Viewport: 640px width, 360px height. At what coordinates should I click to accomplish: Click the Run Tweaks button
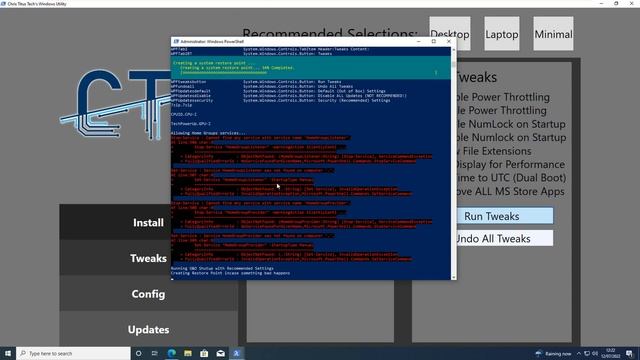(505, 216)
